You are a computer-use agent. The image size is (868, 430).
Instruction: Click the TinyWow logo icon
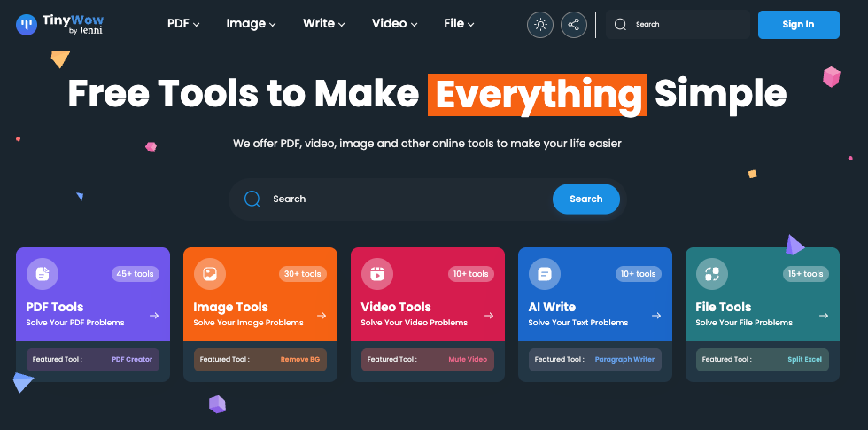coord(27,25)
